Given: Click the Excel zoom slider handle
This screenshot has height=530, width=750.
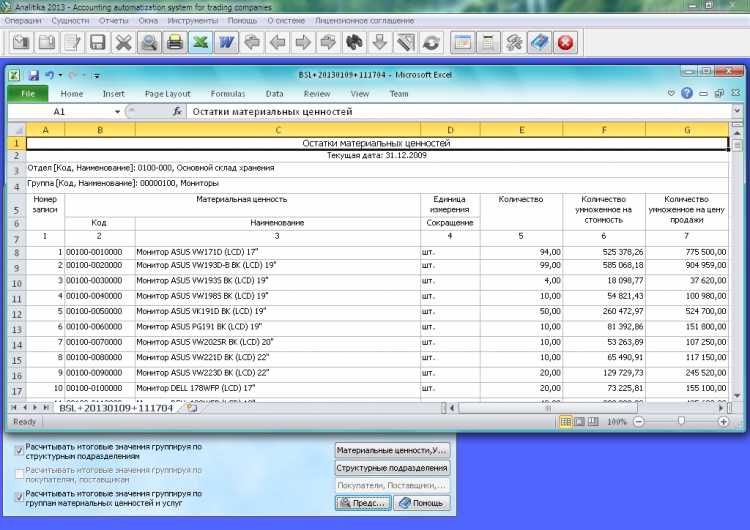Looking at the screenshot, I should [x=681, y=422].
